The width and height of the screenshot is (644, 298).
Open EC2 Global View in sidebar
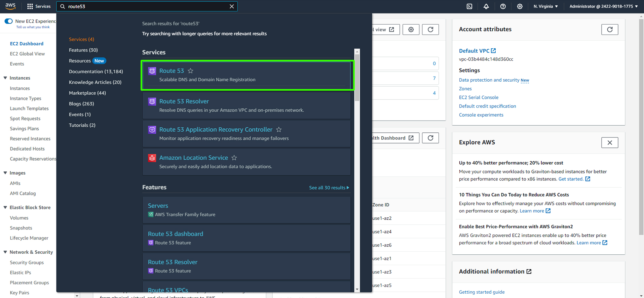tap(27, 54)
